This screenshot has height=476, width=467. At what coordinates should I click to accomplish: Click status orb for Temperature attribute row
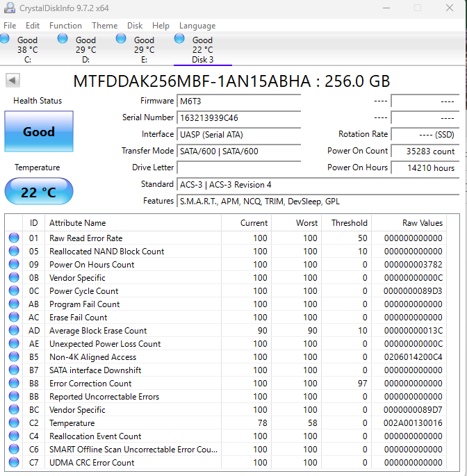(14, 422)
